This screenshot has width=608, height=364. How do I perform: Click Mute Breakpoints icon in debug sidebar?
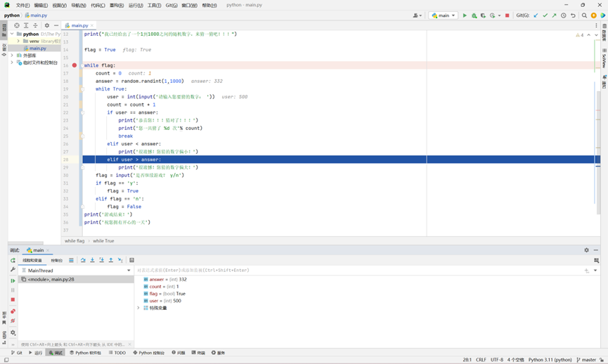point(13,321)
